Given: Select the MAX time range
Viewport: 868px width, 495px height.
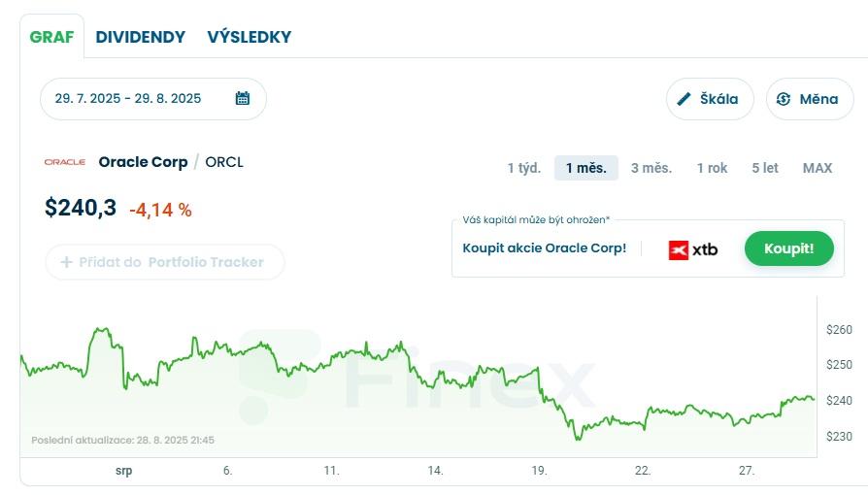Looking at the screenshot, I should tap(817, 168).
